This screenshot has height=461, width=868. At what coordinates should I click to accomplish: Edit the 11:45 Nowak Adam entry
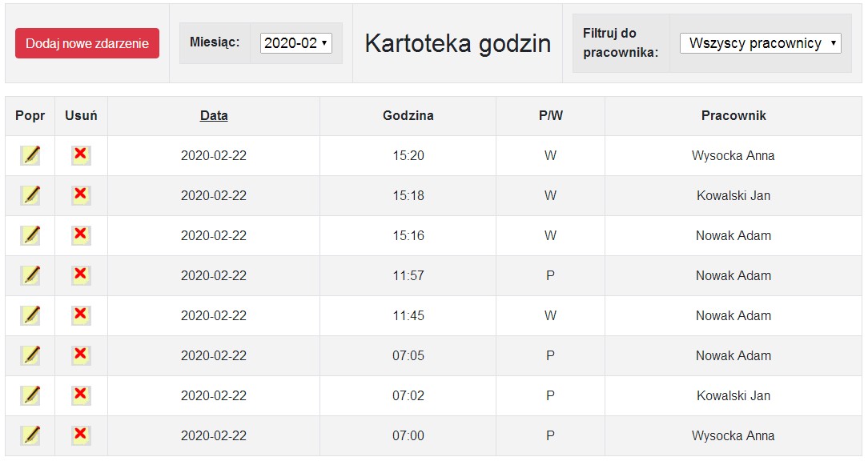pyautogui.click(x=30, y=315)
